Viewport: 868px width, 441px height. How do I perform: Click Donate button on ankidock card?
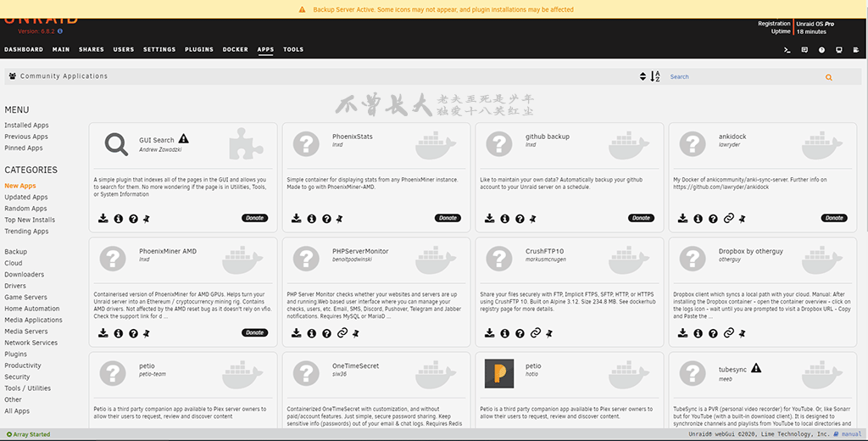tap(834, 218)
